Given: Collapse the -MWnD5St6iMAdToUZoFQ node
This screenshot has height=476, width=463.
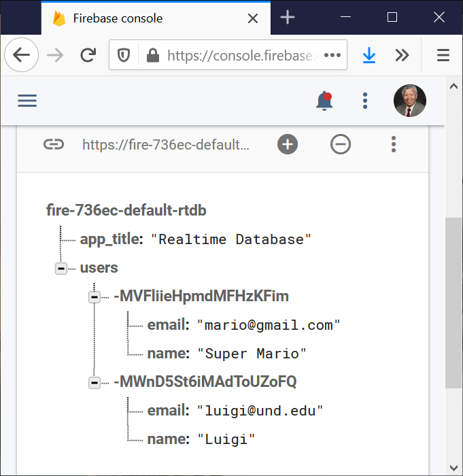Looking at the screenshot, I should click(x=95, y=382).
